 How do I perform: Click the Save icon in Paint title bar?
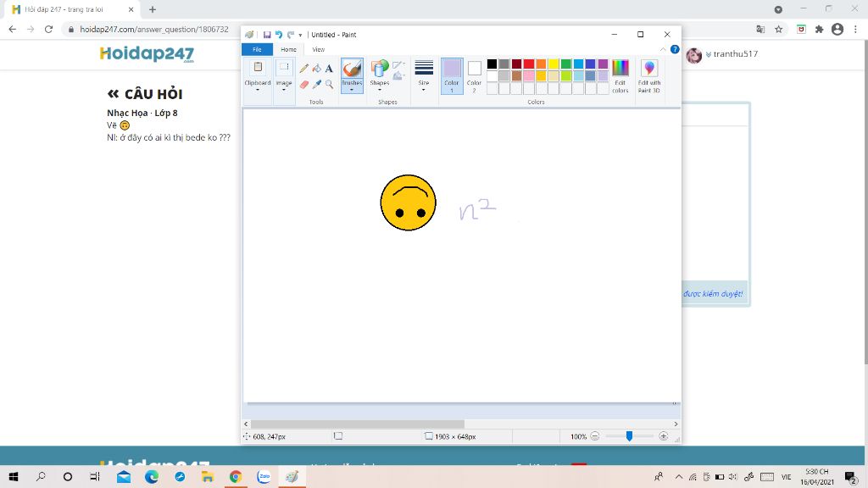pos(267,35)
